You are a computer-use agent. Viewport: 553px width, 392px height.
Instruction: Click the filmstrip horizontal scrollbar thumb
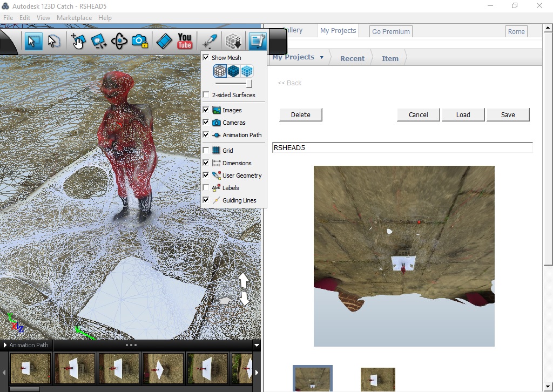(x=24, y=389)
